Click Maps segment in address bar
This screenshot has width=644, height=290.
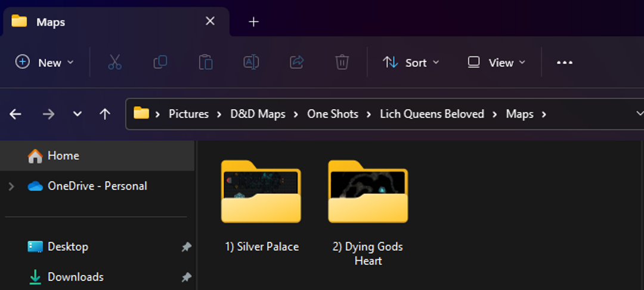519,114
